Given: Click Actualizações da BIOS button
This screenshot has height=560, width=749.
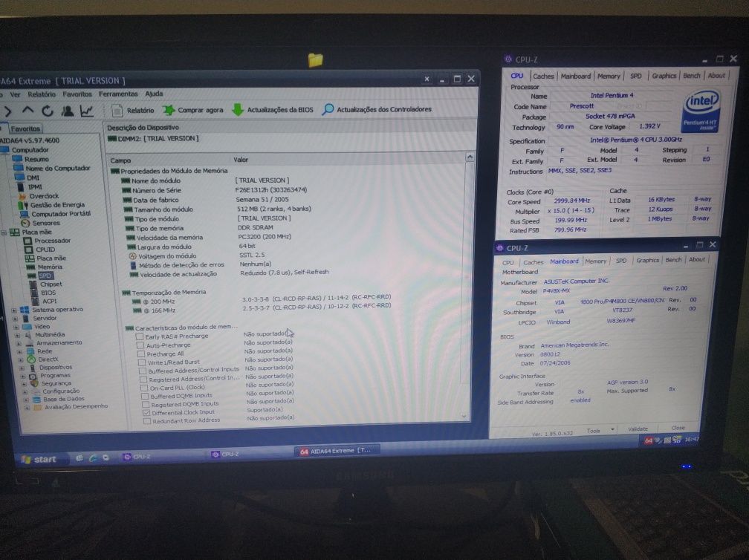Looking at the screenshot, I should [x=273, y=109].
